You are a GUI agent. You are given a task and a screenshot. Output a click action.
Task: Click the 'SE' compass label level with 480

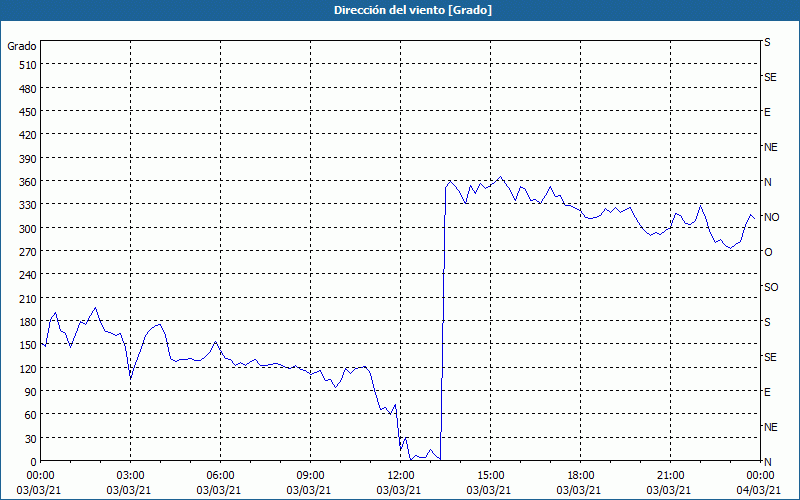pos(770,78)
